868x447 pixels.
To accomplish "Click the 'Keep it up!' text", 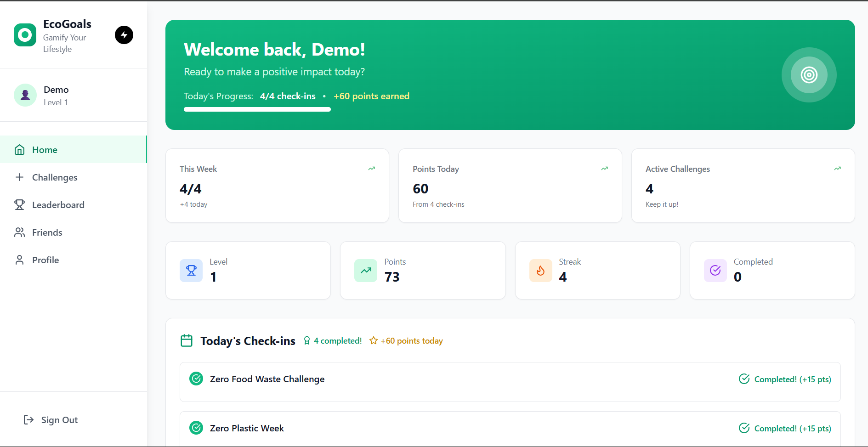I will pyautogui.click(x=662, y=204).
